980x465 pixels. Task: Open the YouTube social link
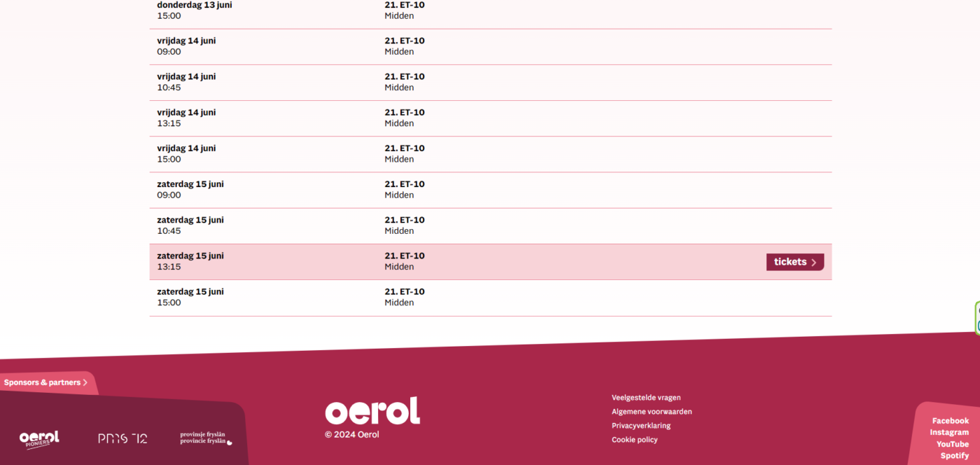point(952,444)
